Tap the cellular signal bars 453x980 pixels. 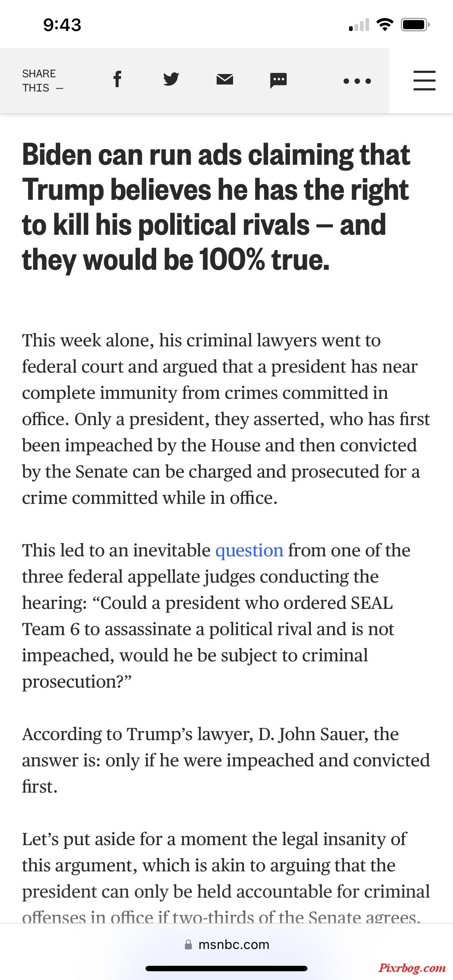[359, 25]
